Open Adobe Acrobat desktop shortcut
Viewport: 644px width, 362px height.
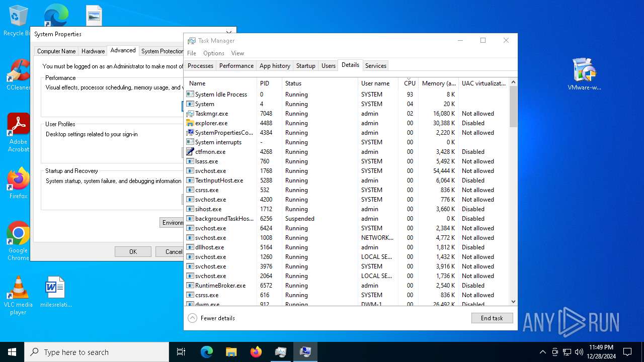pos(18,133)
